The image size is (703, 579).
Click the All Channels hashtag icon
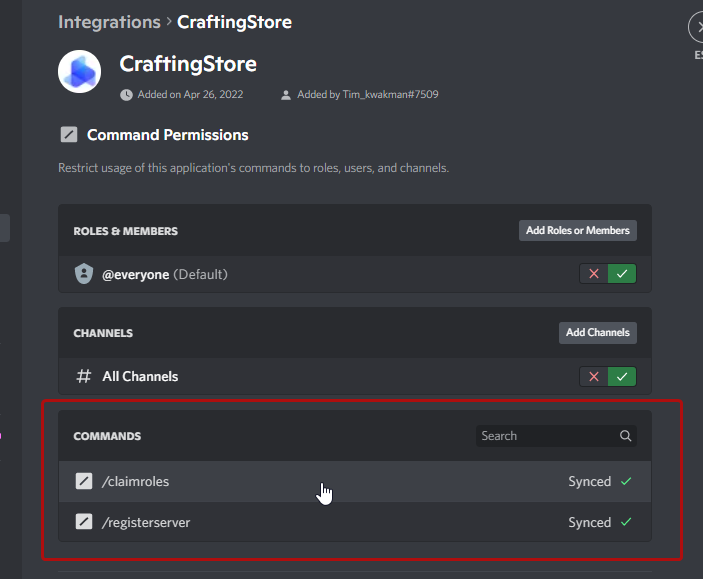coord(84,377)
